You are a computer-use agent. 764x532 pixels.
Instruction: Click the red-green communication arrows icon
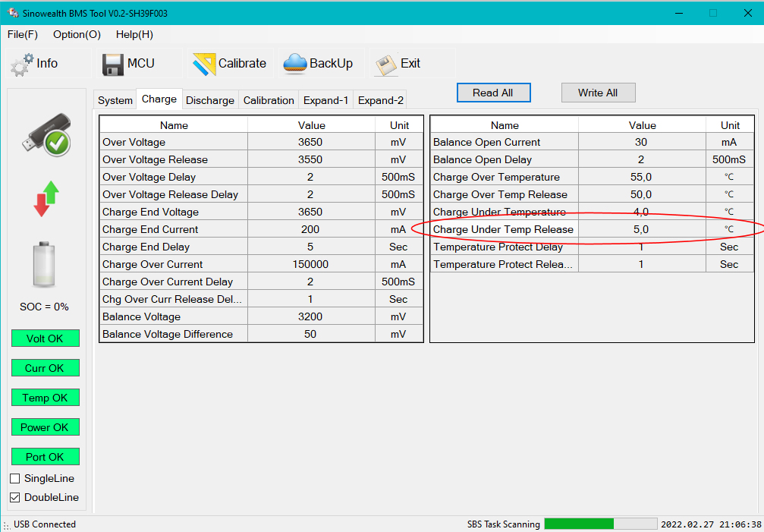46,199
